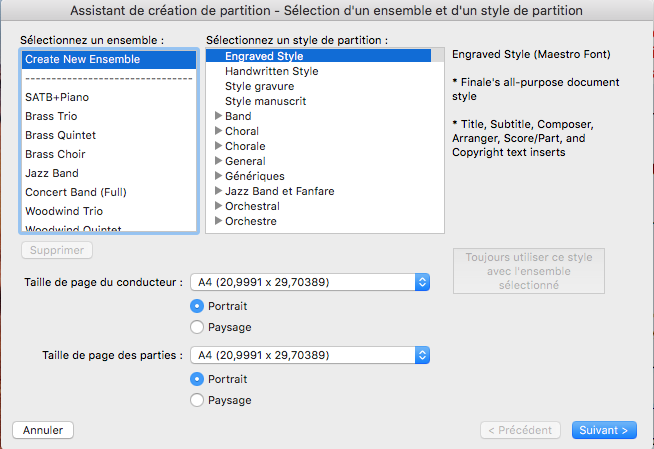This screenshot has height=449, width=654.
Task: Select Portrait for parts page size
Action: coord(197,379)
